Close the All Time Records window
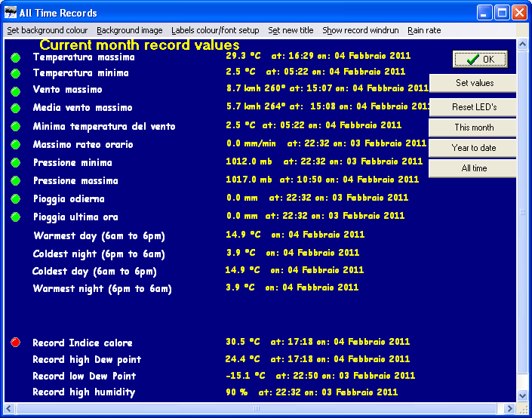Viewport: 532px width, 418px height. pos(519,13)
